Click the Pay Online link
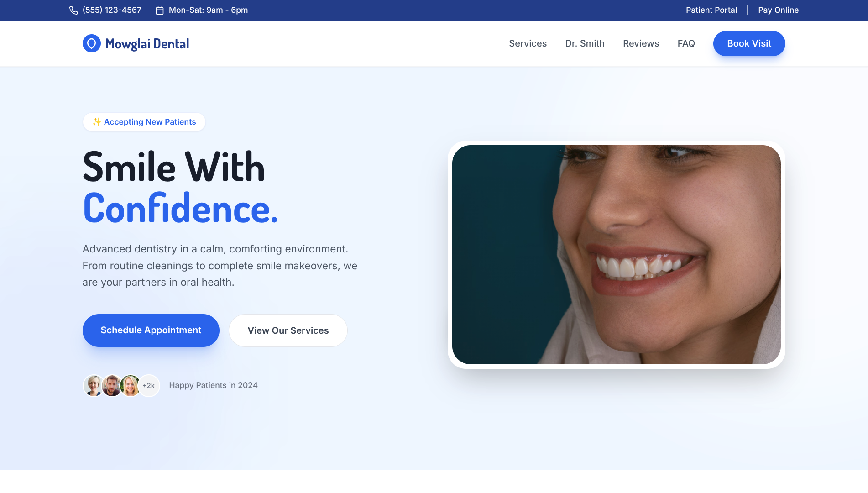 [778, 10]
